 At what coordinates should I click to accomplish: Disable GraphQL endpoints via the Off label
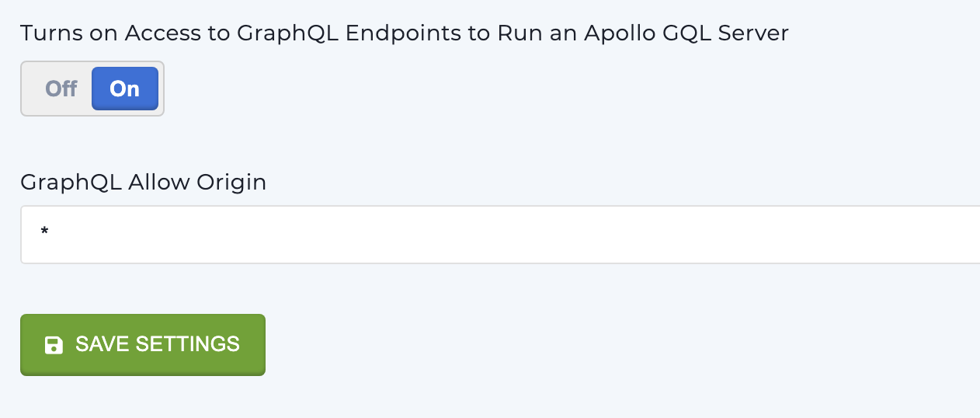click(61, 89)
